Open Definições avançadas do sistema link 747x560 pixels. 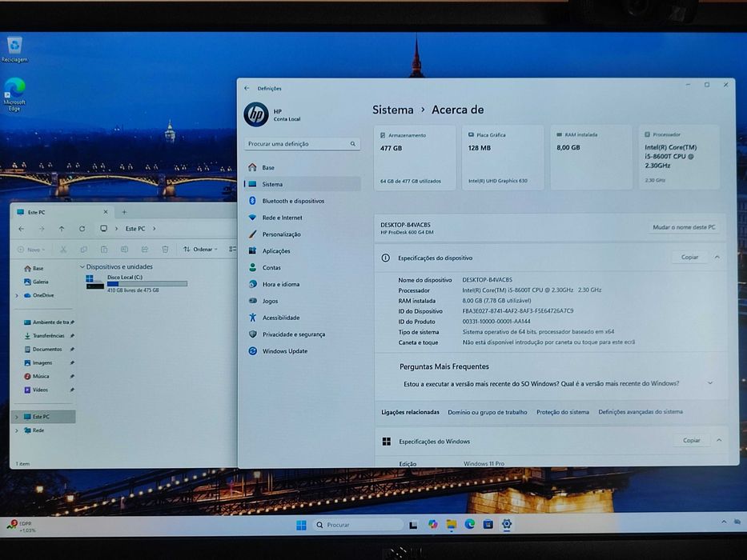point(641,411)
